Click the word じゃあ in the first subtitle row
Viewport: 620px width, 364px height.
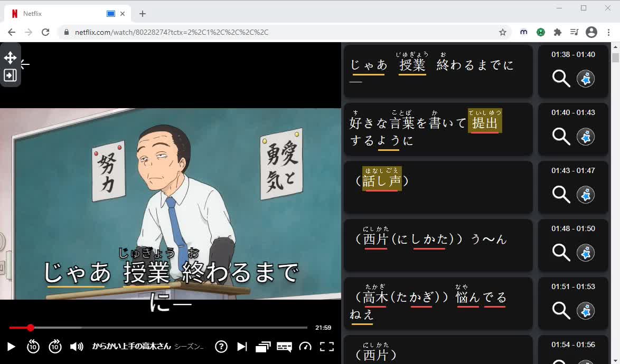coord(369,65)
